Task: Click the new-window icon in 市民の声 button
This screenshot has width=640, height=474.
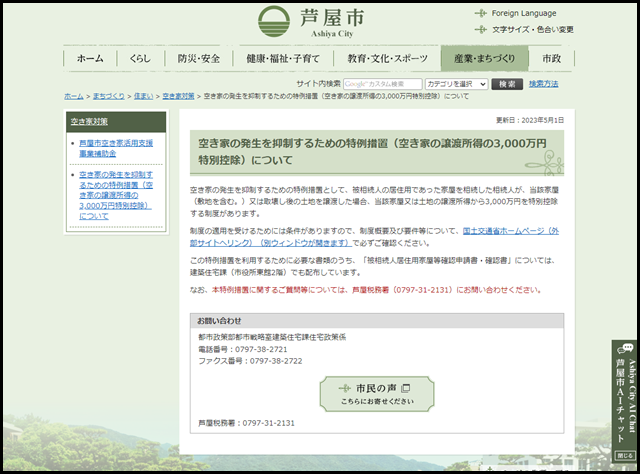Action: [x=406, y=388]
